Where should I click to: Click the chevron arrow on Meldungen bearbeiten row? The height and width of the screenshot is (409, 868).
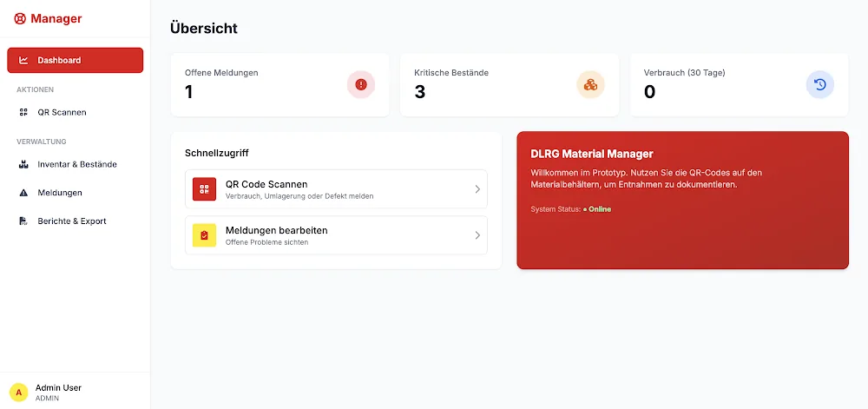[x=477, y=235]
